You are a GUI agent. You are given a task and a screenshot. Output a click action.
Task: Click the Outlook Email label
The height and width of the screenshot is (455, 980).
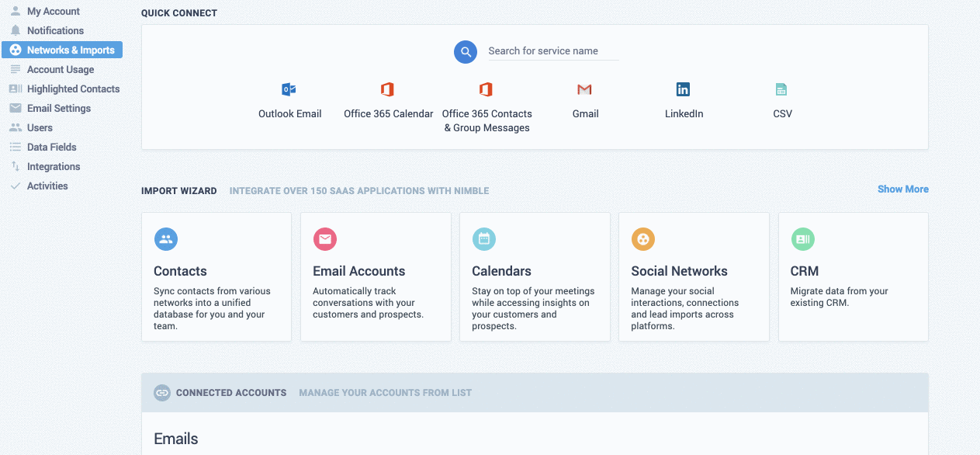pyautogui.click(x=290, y=113)
